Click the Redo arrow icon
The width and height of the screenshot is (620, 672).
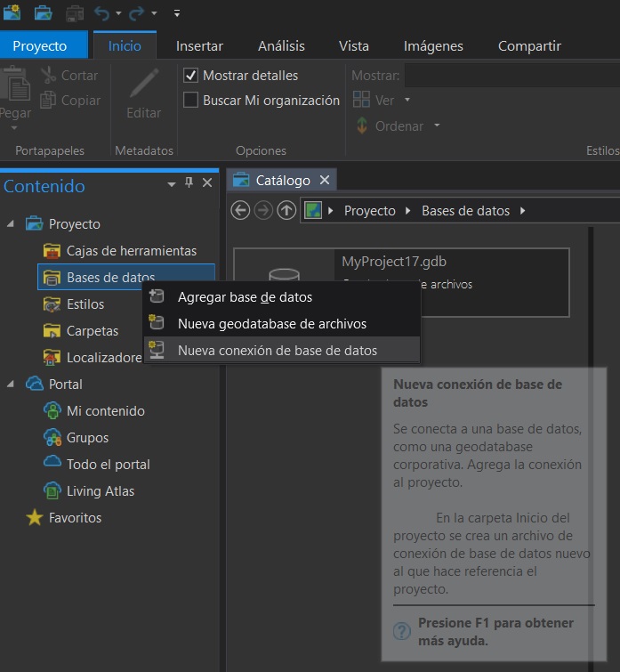coord(137,13)
